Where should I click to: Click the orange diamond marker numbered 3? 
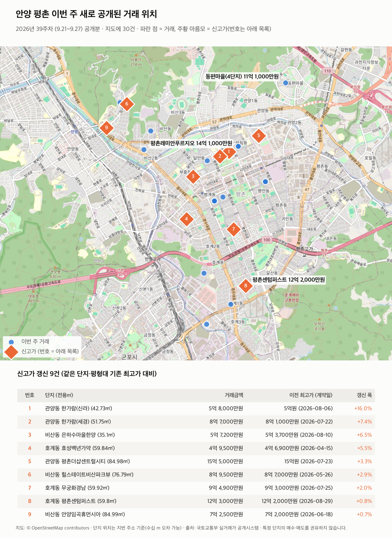(x=193, y=176)
